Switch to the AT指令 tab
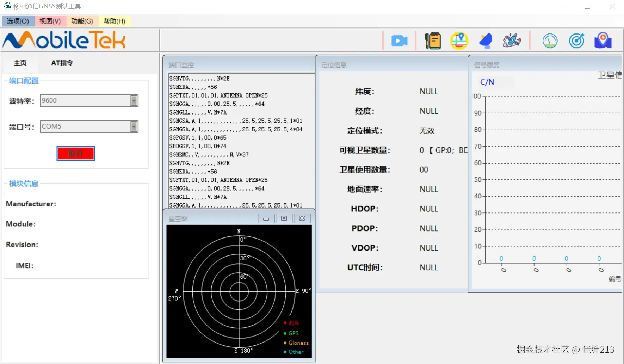This screenshot has height=364, width=624. (x=62, y=63)
